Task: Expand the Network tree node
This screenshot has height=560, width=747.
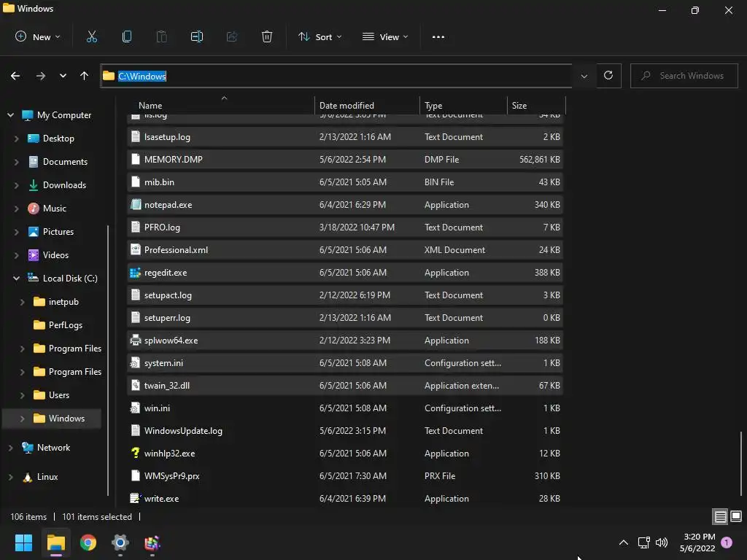Action: click(x=10, y=447)
